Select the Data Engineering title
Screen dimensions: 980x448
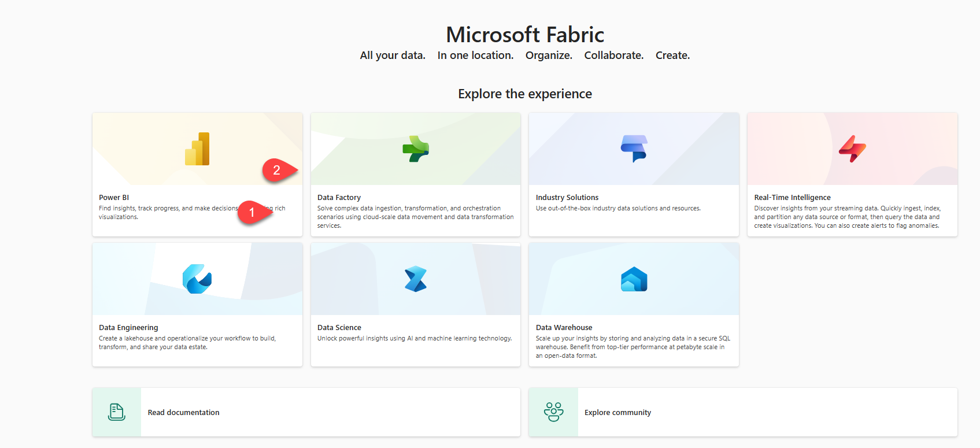point(128,328)
